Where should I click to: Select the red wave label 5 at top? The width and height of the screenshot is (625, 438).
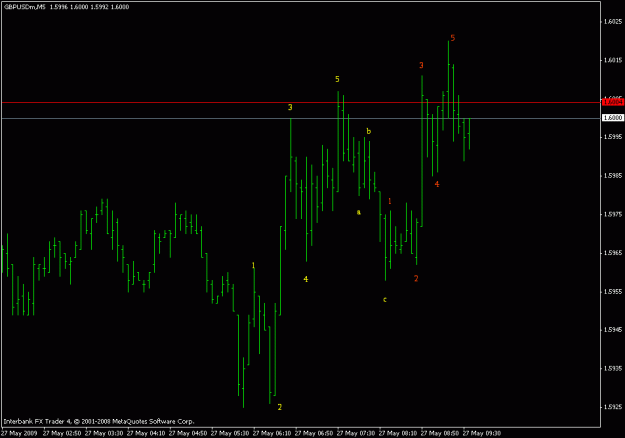click(452, 38)
